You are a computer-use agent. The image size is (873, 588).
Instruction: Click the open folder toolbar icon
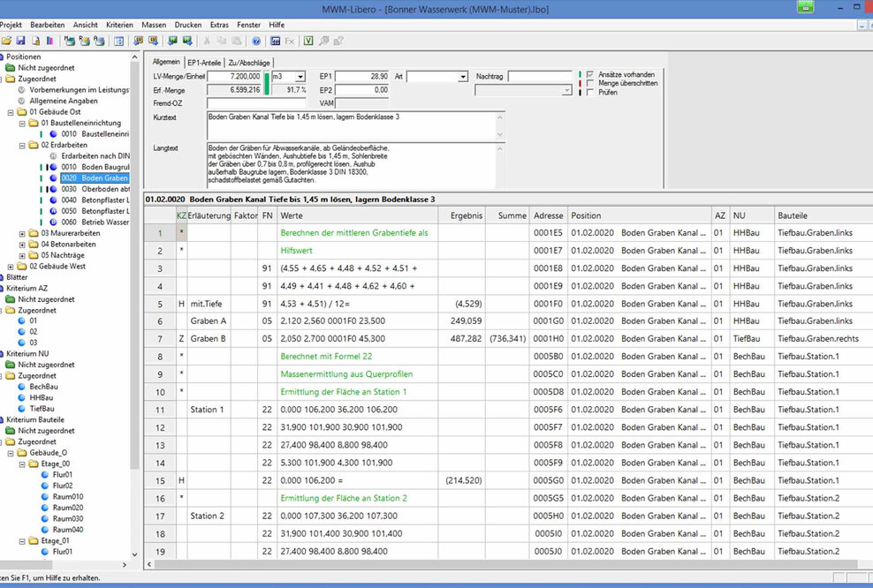coord(6,41)
